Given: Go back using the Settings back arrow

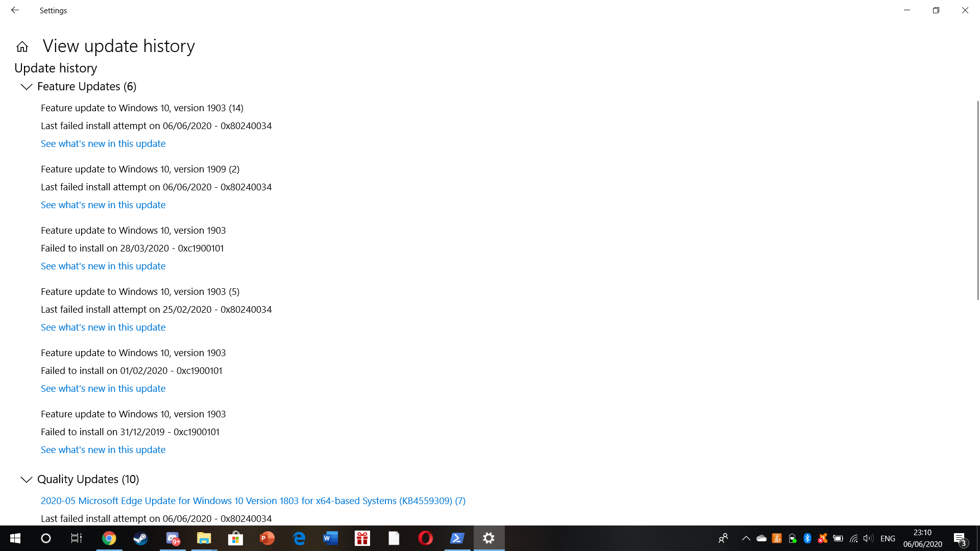Looking at the screenshot, I should 15,10.
